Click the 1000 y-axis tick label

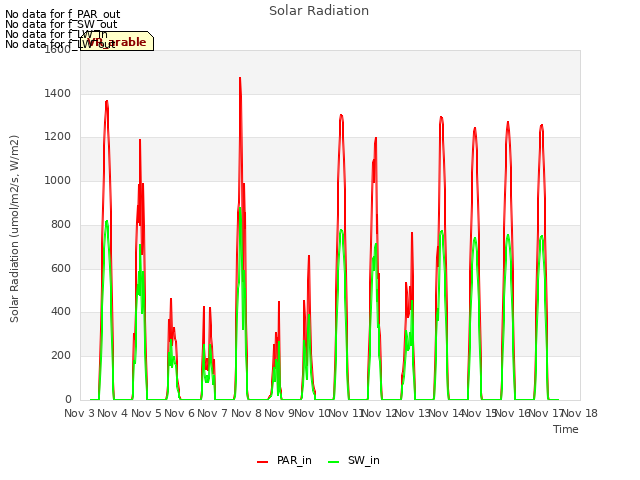(58, 180)
